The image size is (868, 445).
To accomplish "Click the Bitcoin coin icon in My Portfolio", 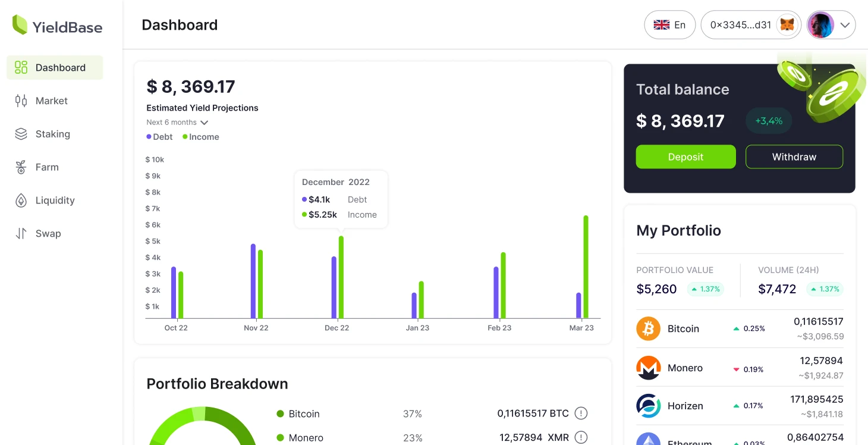I will [648, 328].
